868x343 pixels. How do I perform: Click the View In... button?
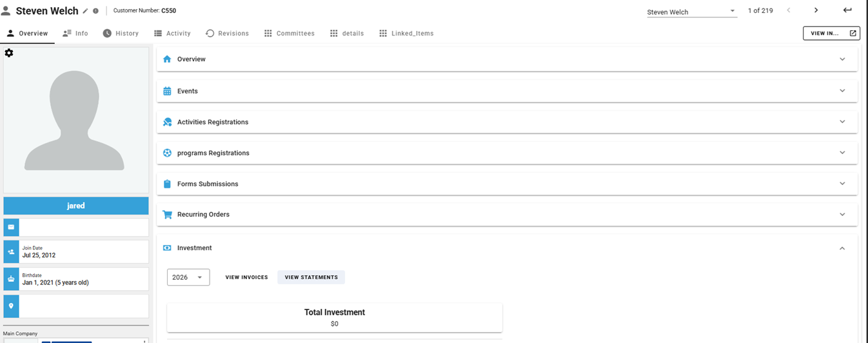[831, 34]
